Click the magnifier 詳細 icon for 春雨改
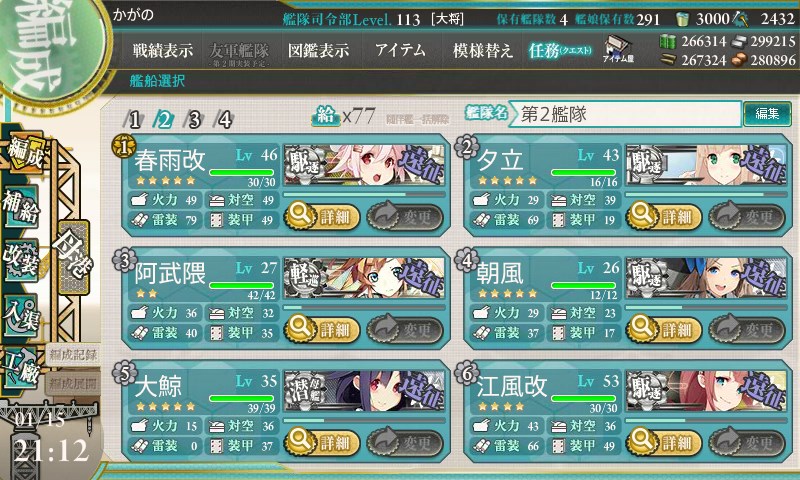This screenshot has width=800, height=480. tap(300, 214)
